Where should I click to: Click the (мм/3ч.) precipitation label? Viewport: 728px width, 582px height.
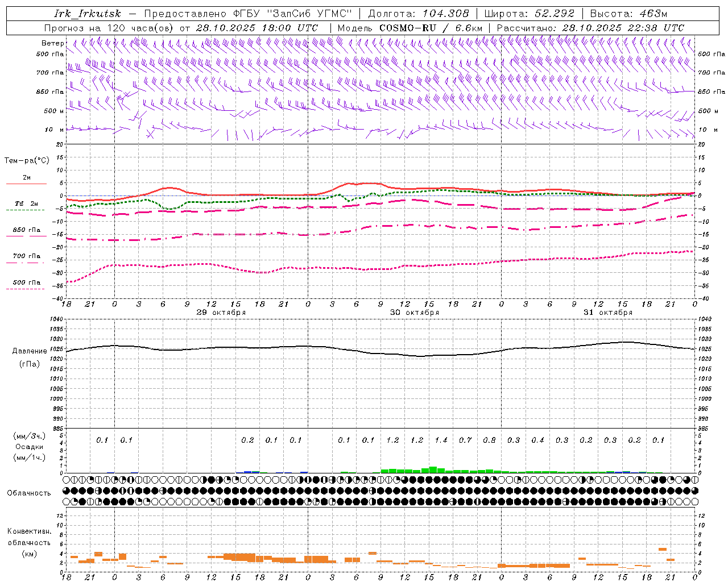click(x=30, y=436)
